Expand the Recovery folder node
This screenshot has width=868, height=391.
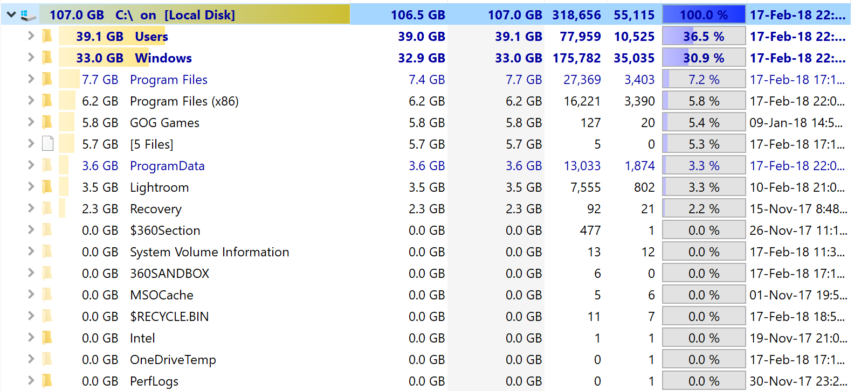pos(31,208)
